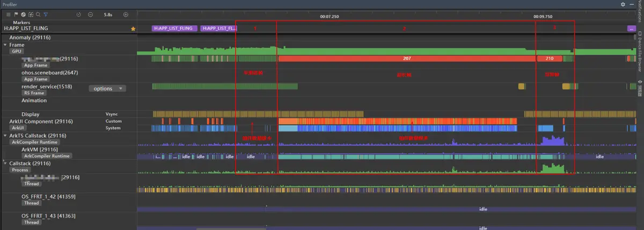This screenshot has width=644, height=230.
Task: Click the first purple H:APP_LIST_FLING marker
Action: 167,28
